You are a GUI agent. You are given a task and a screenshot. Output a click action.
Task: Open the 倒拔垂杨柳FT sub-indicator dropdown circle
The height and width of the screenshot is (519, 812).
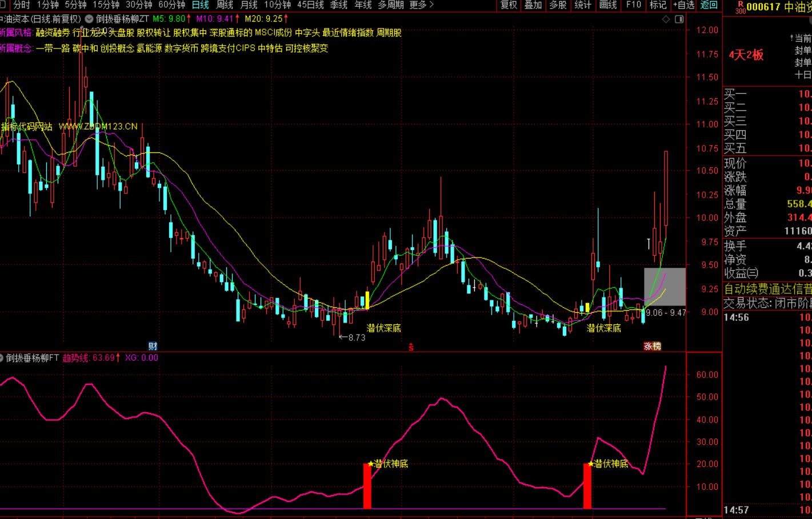2,358
